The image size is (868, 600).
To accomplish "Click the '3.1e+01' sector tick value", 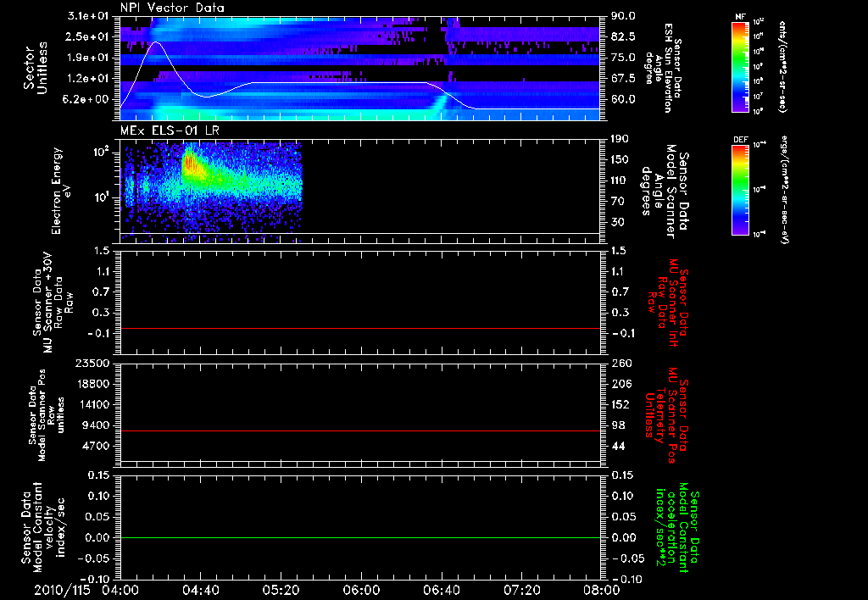I will (x=88, y=16).
